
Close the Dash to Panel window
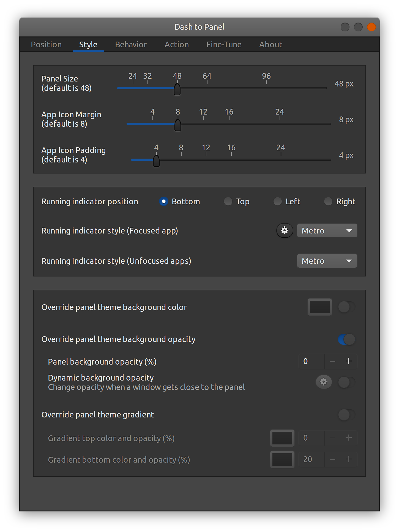click(x=371, y=27)
